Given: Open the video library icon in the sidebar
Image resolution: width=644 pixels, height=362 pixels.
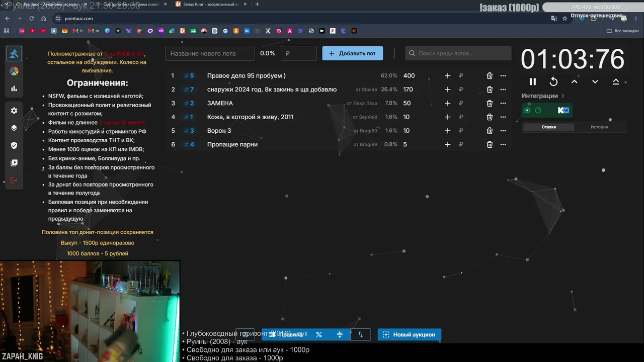Looking at the screenshot, I should point(14,163).
